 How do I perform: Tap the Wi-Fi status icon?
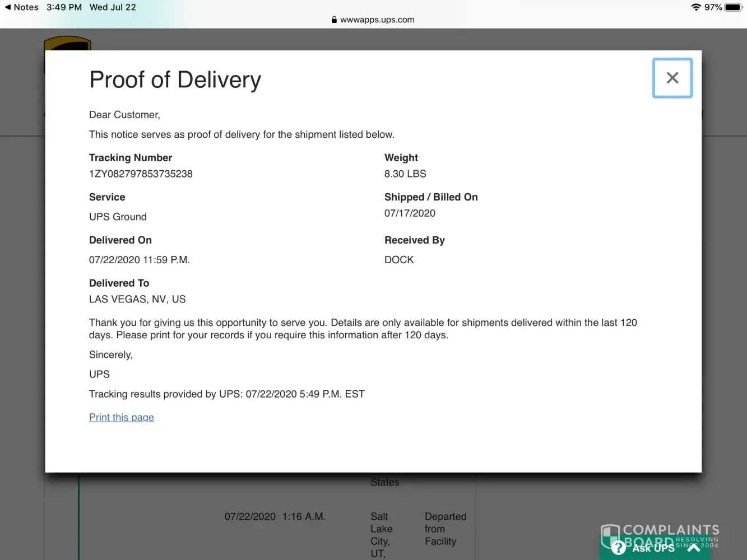tap(696, 7)
